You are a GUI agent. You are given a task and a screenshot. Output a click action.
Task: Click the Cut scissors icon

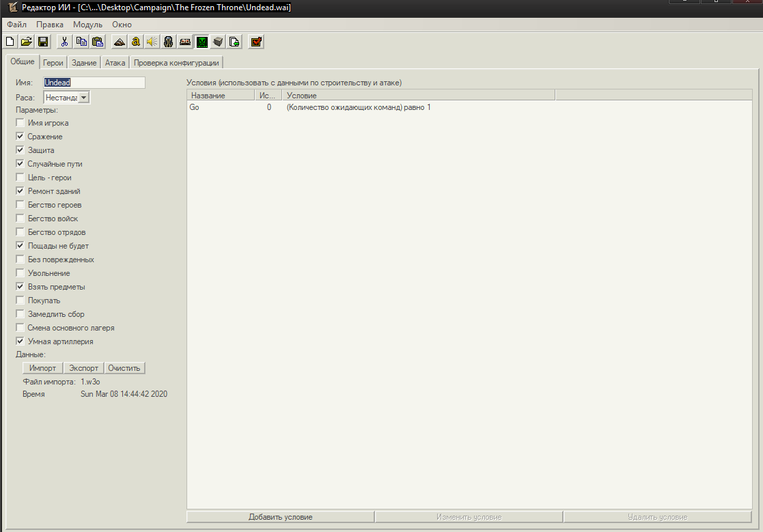(x=64, y=42)
